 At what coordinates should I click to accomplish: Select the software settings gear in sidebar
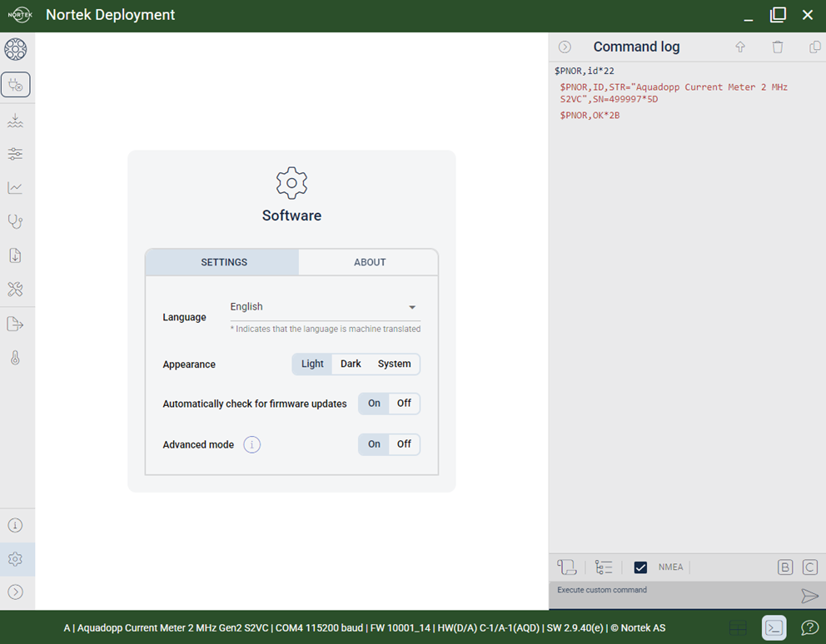15,558
